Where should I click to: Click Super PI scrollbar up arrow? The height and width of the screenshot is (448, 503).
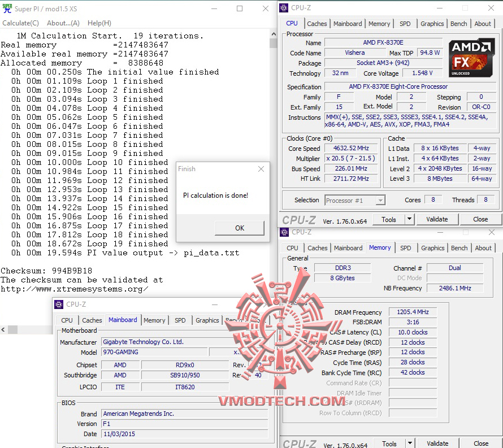274,34
